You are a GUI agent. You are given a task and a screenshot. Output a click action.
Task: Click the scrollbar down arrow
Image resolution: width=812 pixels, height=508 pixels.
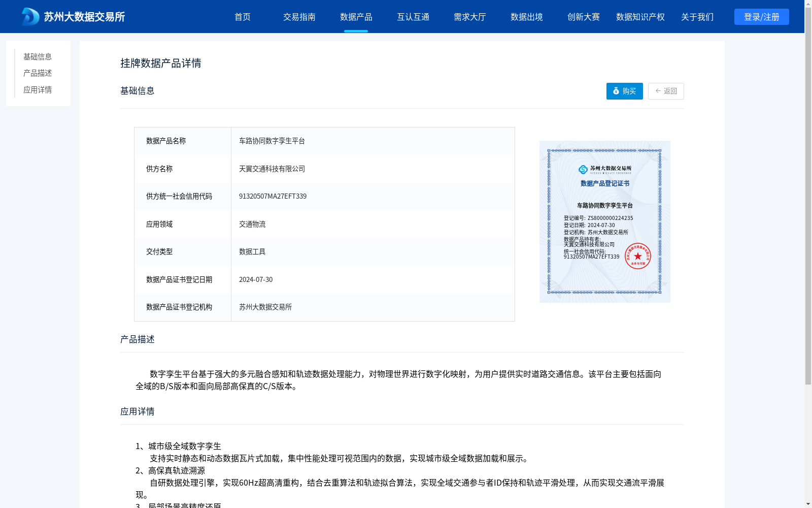[808, 504]
